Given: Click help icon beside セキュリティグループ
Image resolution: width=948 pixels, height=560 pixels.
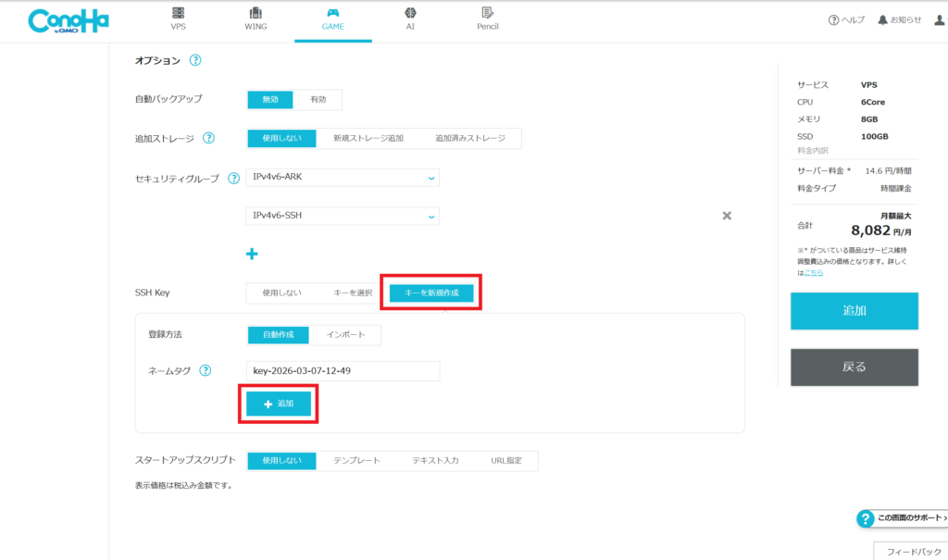Looking at the screenshot, I should [233, 178].
